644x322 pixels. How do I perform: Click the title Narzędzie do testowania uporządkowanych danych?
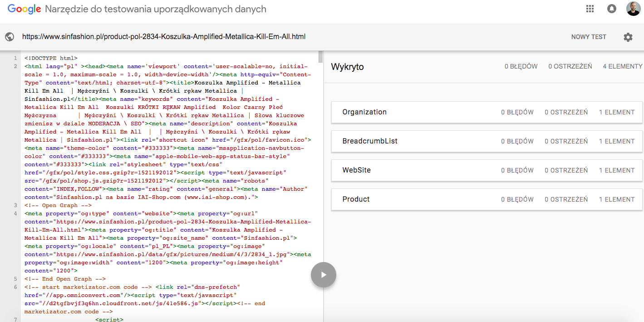click(156, 9)
